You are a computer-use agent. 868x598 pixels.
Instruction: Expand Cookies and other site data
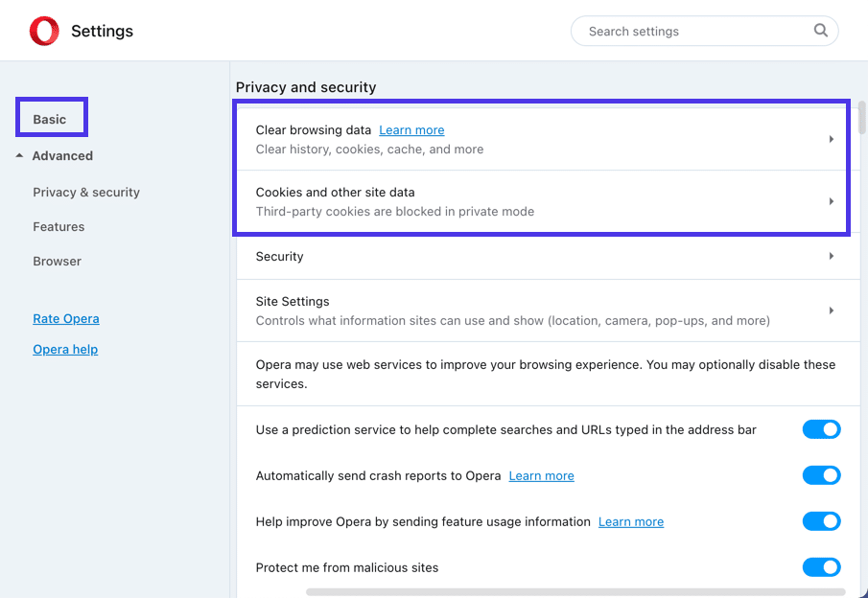click(831, 201)
